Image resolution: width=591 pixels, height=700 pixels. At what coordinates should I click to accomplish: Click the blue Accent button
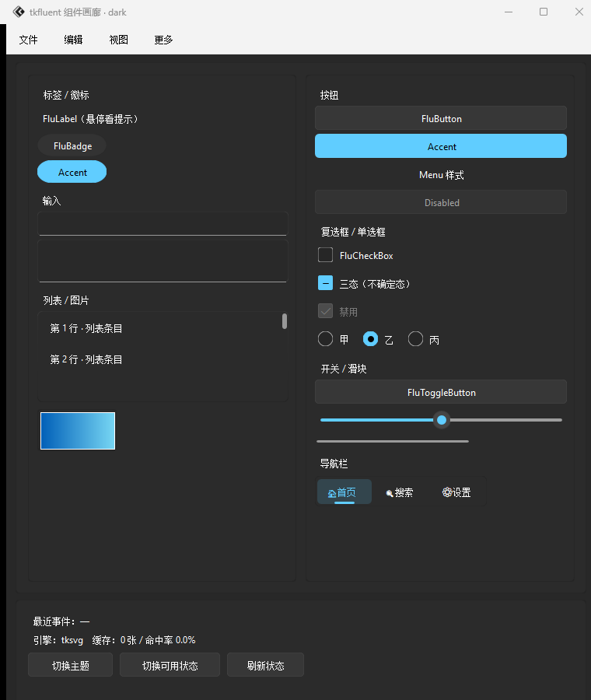coord(441,146)
